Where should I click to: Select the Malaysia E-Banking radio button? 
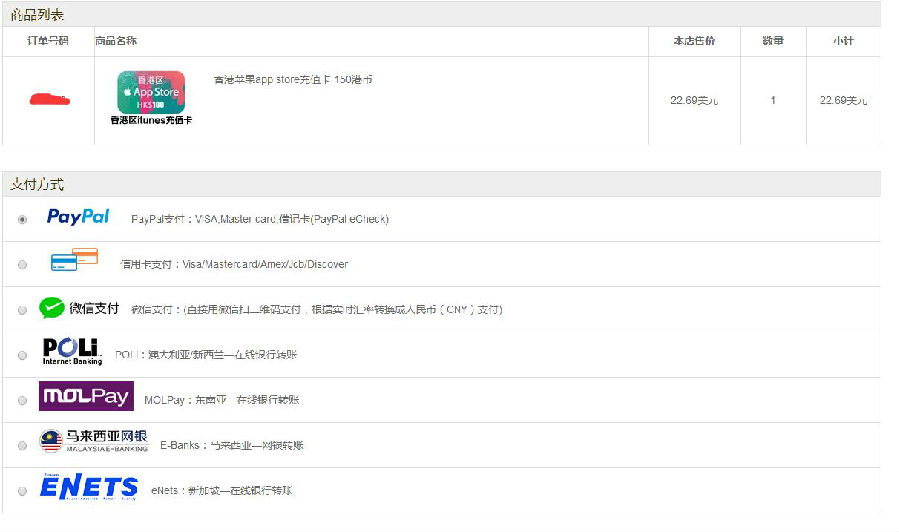(22, 446)
